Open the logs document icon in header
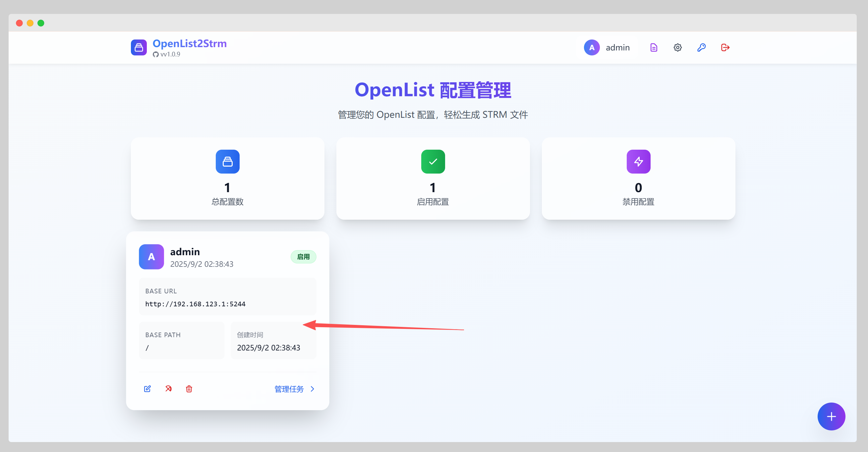 point(653,47)
